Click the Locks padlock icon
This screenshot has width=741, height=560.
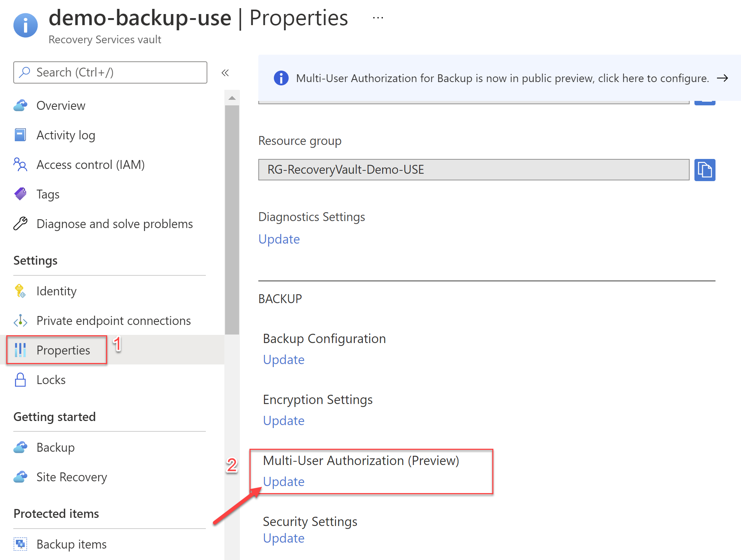tap(20, 380)
